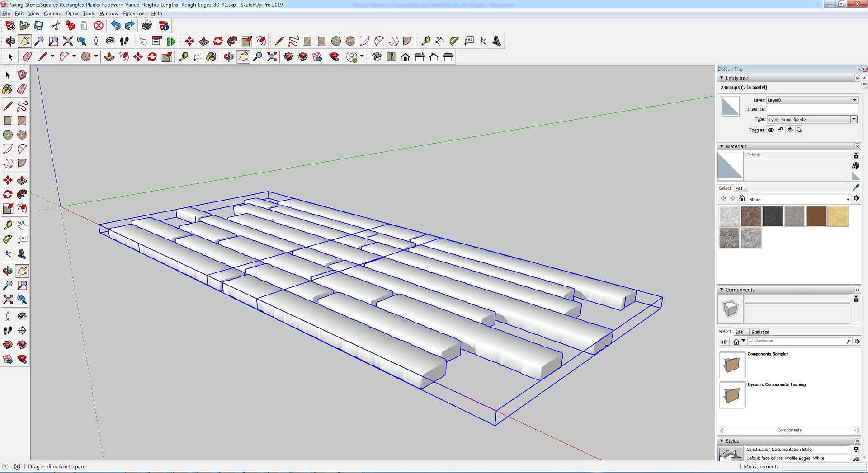Screen dimensions: 868x473
Task: Open the Extensions menu
Action: tap(135, 14)
